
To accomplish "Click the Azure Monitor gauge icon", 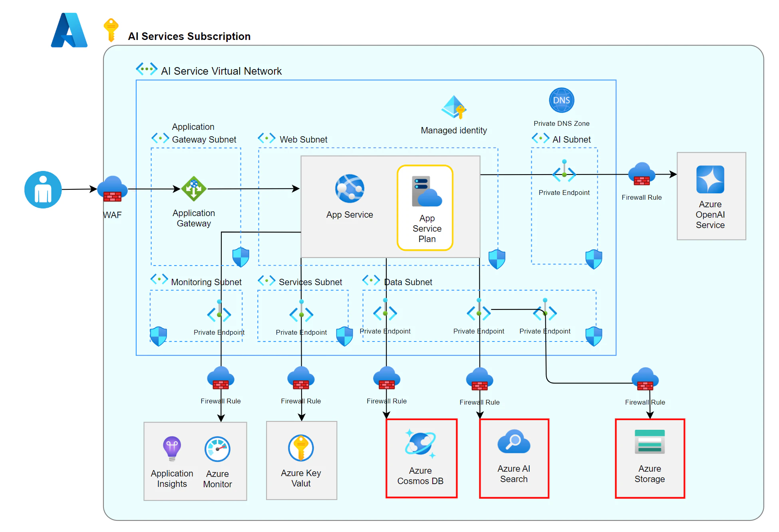I will pos(217,449).
